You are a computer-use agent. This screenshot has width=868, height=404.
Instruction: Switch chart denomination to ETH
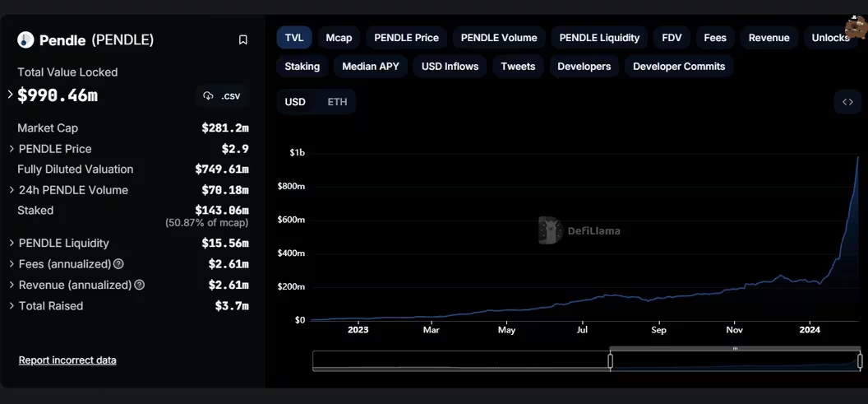tap(337, 102)
